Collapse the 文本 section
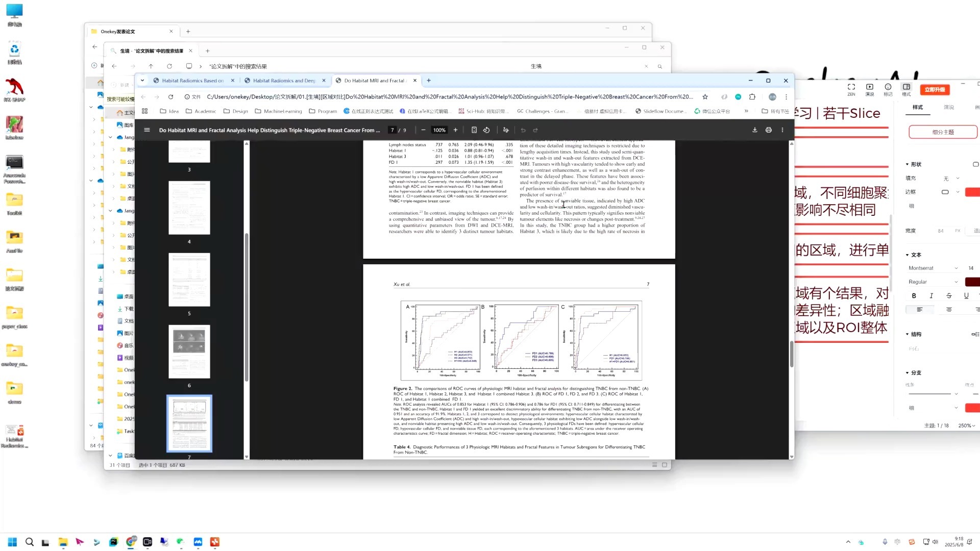 [x=907, y=255]
